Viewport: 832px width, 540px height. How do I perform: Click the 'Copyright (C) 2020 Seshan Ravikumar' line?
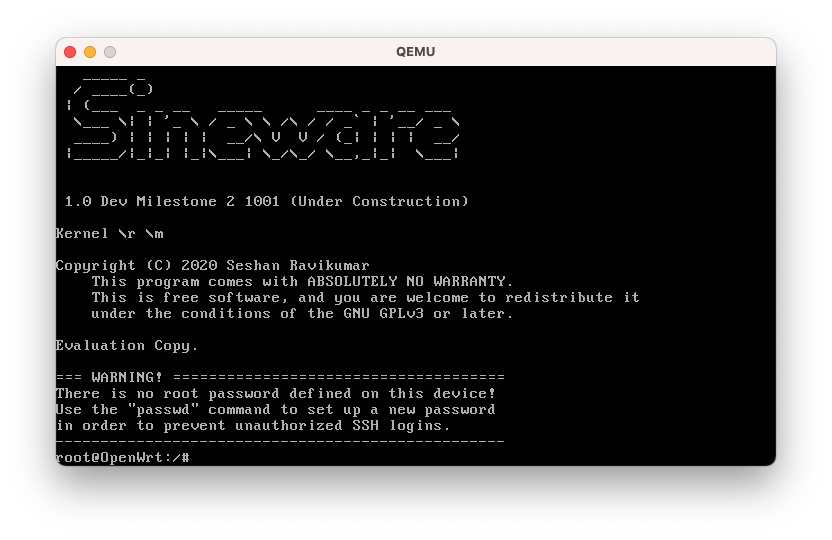212,266
